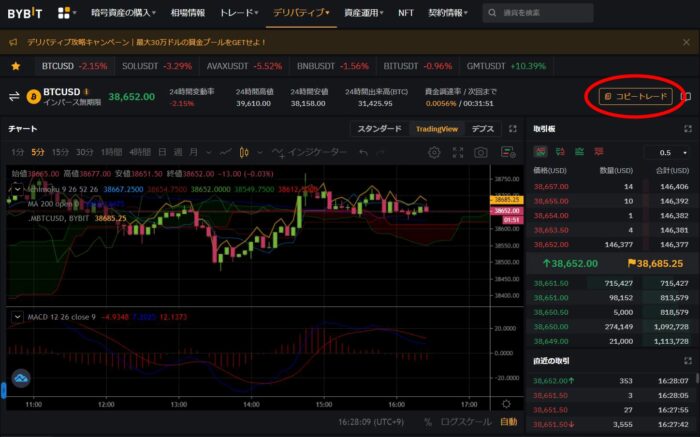Toggle auto scale on chart footer
Image resolution: width=700 pixels, height=437 pixels.
508,422
